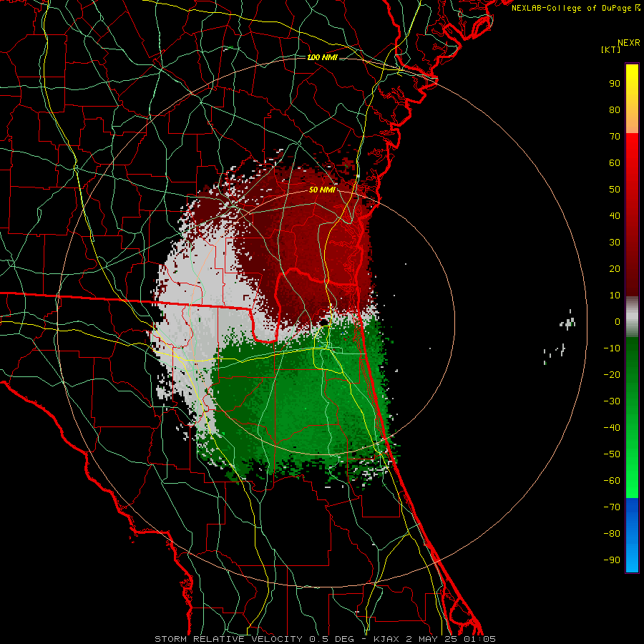Click the 50 value on the velocity scale
This screenshot has height=644, width=644.
coord(615,190)
